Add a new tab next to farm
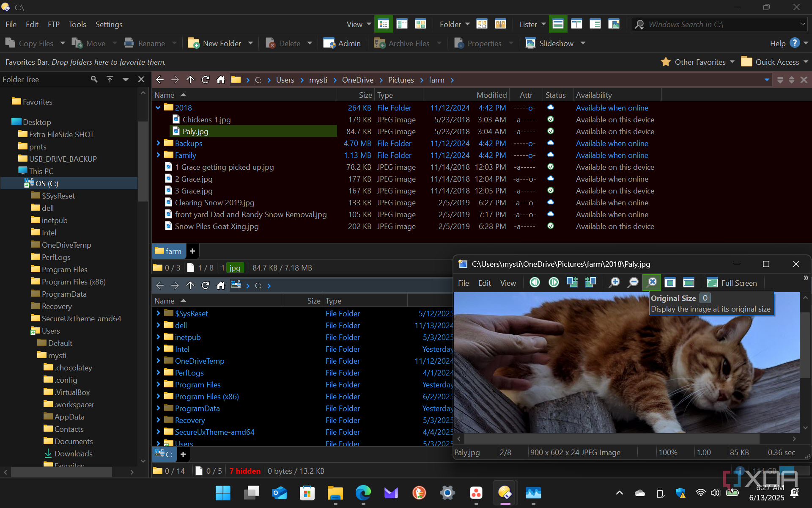This screenshot has width=812, height=508. tap(192, 251)
